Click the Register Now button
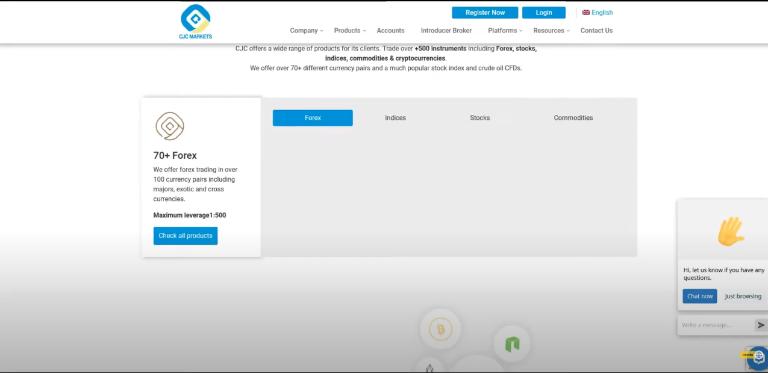This screenshot has width=768, height=373. coord(485,13)
